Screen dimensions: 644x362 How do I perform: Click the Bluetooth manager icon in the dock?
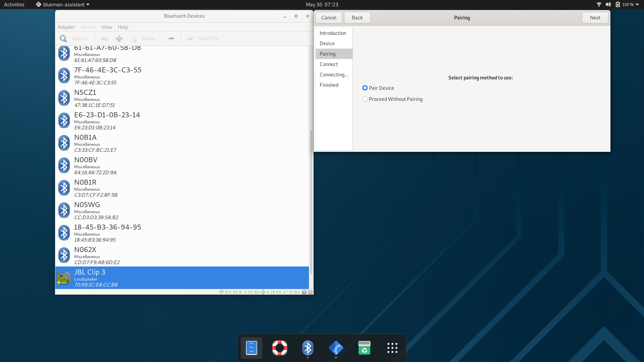click(308, 348)
